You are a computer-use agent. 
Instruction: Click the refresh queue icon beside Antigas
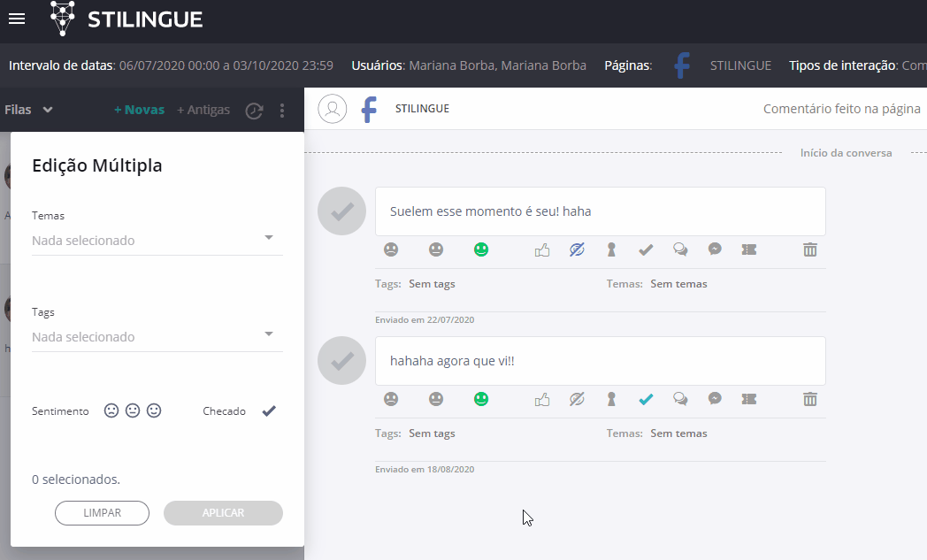[254, 111]
